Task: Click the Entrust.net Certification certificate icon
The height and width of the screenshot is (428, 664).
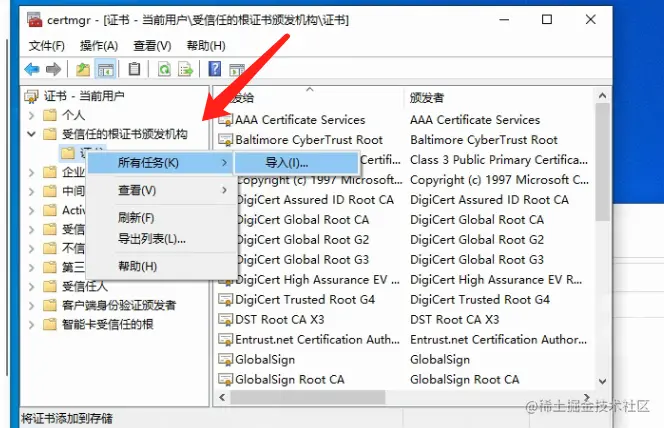Action: (225, 340)
